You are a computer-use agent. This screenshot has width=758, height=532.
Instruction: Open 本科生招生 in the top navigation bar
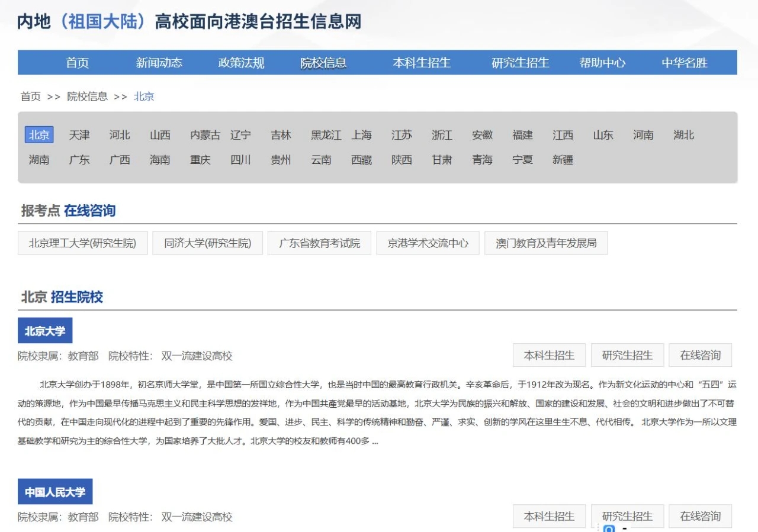click(x=422, y=63)
